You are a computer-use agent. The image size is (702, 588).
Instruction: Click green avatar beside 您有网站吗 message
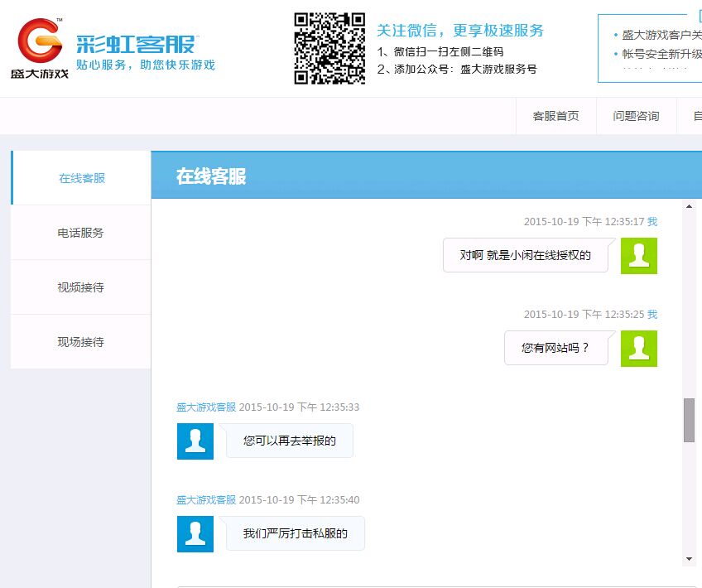(638, 349)
